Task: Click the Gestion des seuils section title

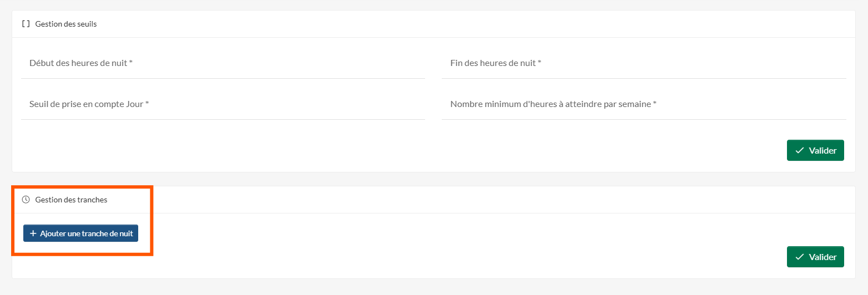Action: (x=66, y=24)
